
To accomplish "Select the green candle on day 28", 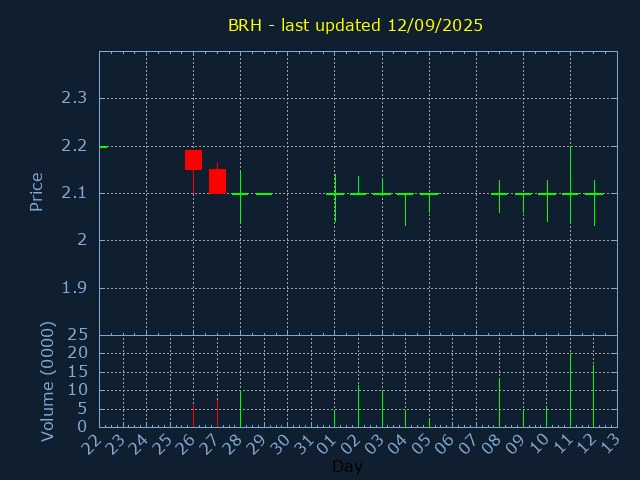I will point(240,194).
